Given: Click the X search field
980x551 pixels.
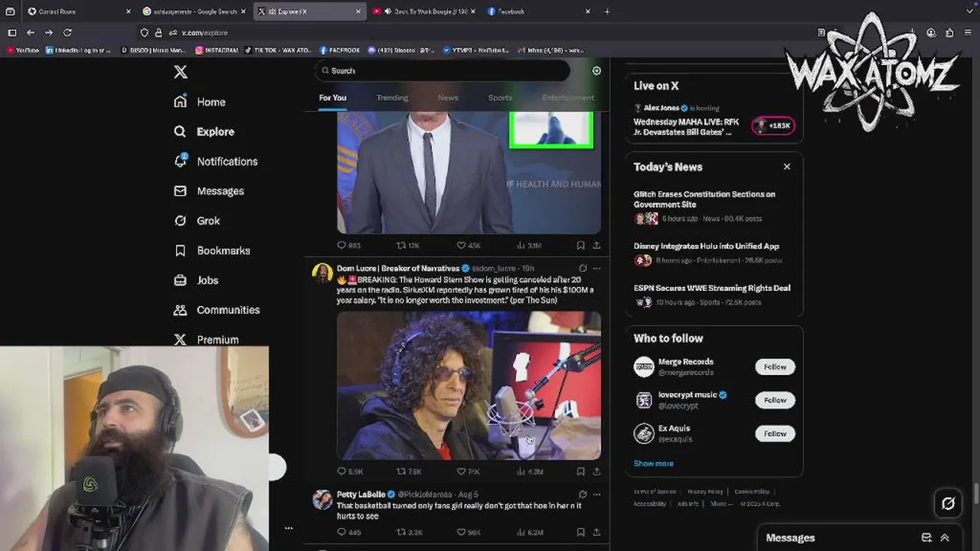Looking at the screenshot, I should tap(443, 70).
